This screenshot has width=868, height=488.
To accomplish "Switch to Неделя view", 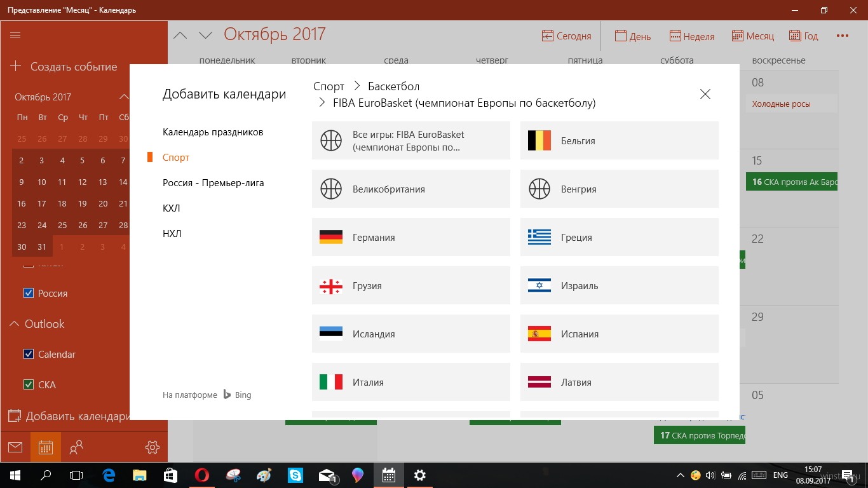I will (692, 36).
